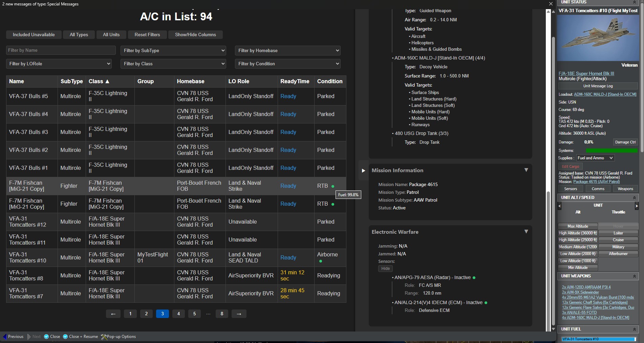The image size is (644, 343).
Task: Collapse the UNIT ALT / SPEED panel chevron
Action: pos(634,198)
